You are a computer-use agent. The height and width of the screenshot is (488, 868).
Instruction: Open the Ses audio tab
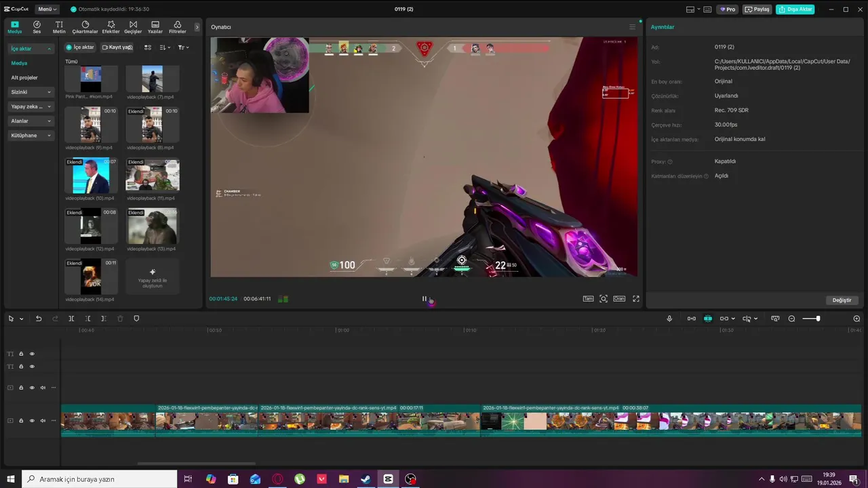(x=37, y=27)
